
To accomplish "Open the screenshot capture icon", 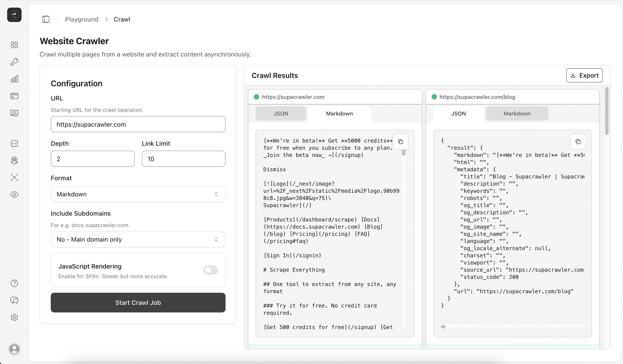I will point(14,178).
